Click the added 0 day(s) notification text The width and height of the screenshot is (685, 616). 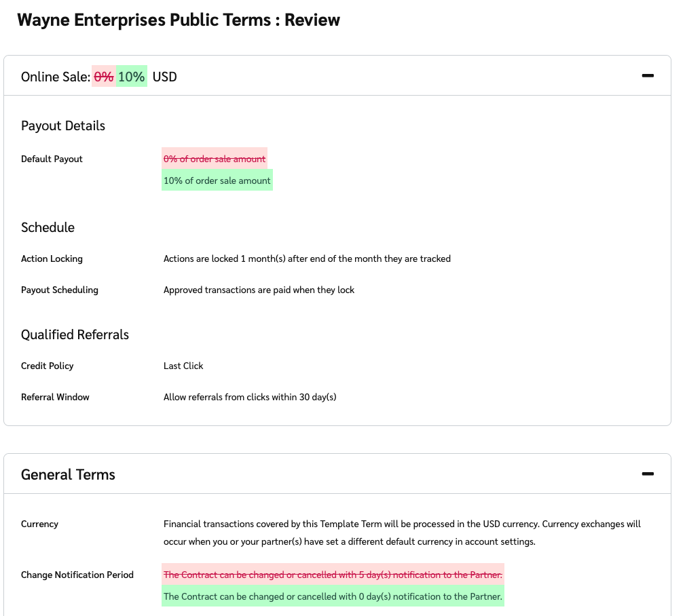(x=333, y=596)
